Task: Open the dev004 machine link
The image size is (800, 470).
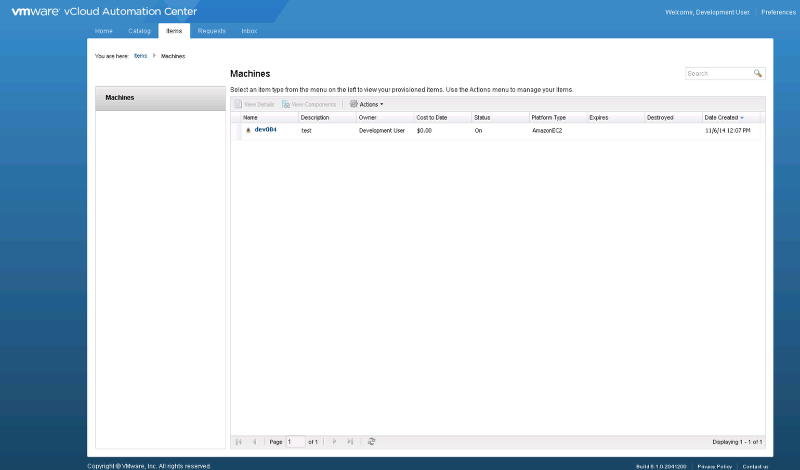Action: tap(265, 130)
